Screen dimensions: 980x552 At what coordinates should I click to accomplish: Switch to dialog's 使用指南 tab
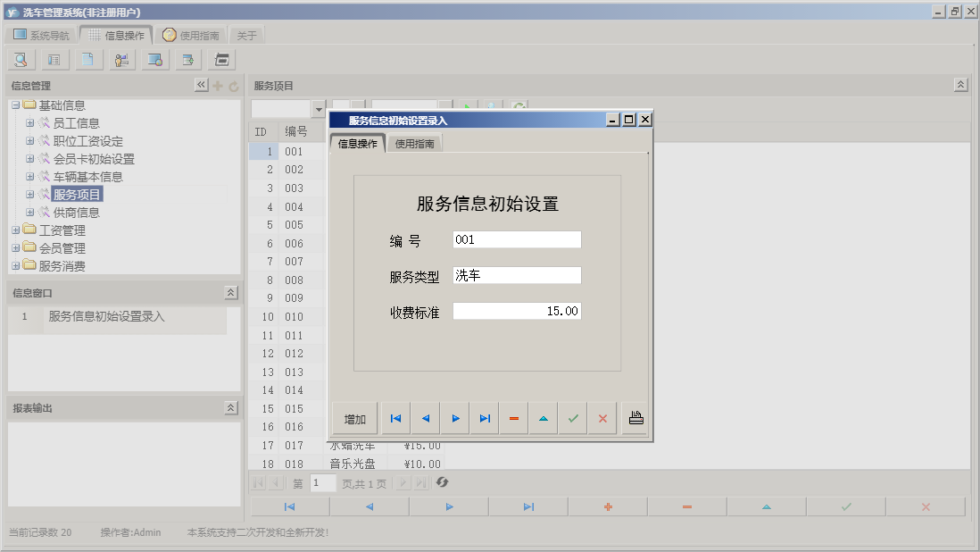click(414, 144)
